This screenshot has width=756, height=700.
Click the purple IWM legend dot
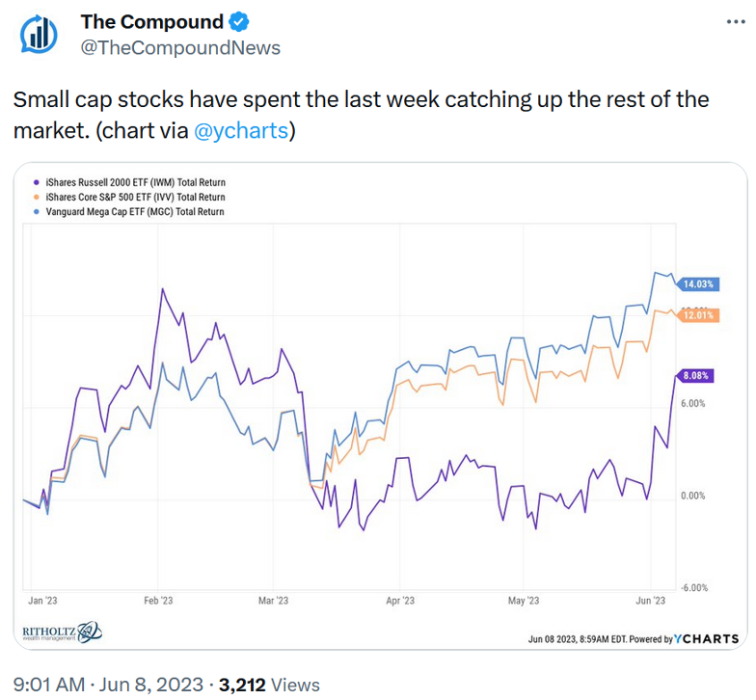tap(37, 182)
